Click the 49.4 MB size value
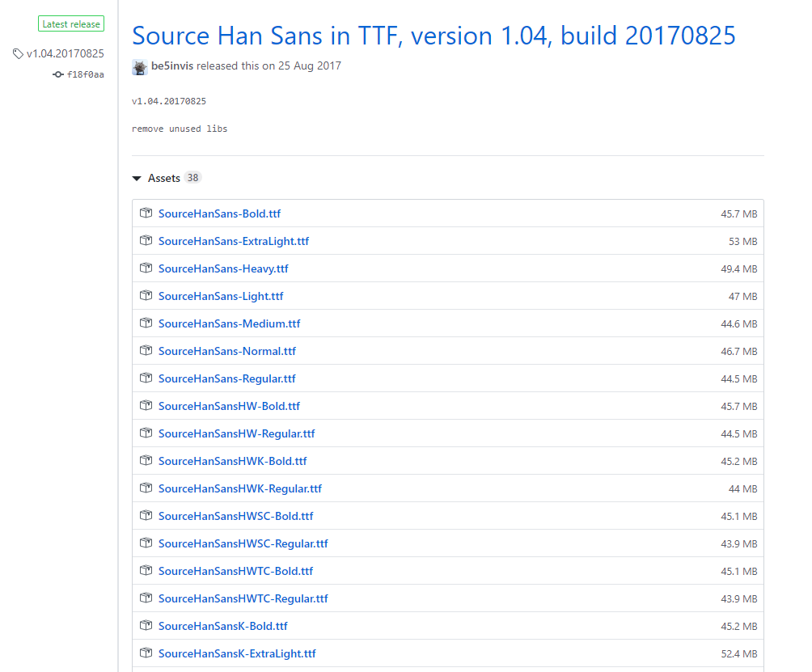 pos(739,268)
